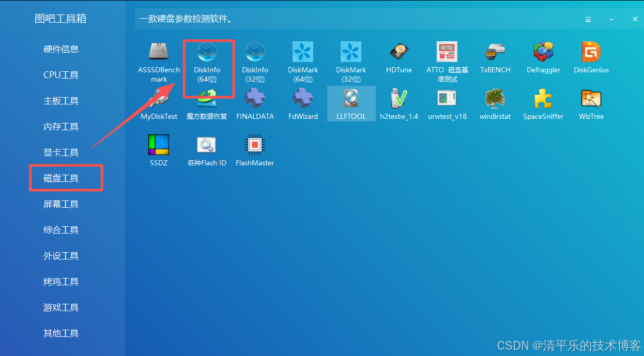Select 其他工具 category
This screenshot has height=356, width=644.
[x=61, y=333]
